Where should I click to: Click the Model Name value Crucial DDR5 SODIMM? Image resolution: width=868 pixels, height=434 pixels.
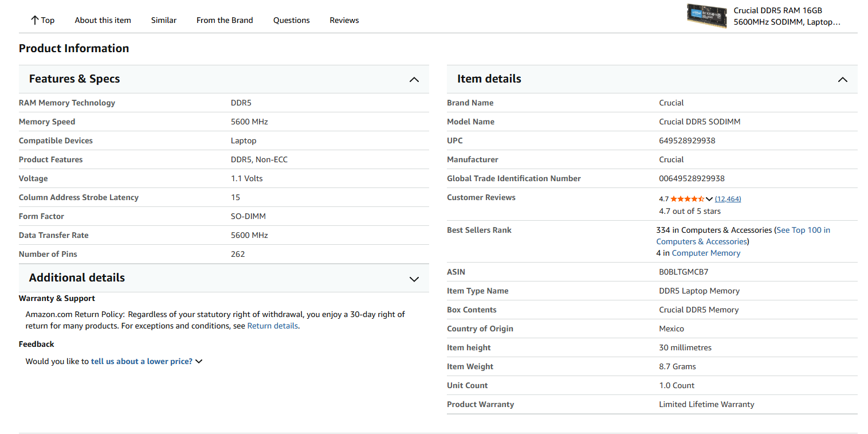pos(700,122)
